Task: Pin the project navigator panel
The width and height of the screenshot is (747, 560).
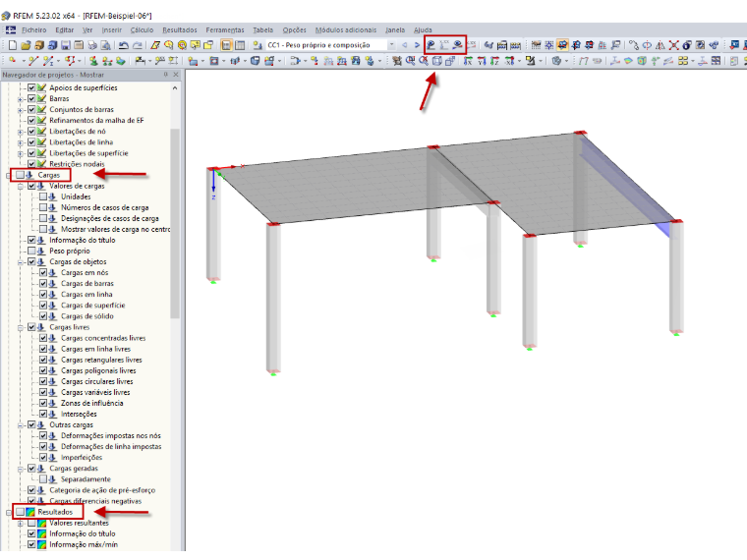Action: click(166, 75)
